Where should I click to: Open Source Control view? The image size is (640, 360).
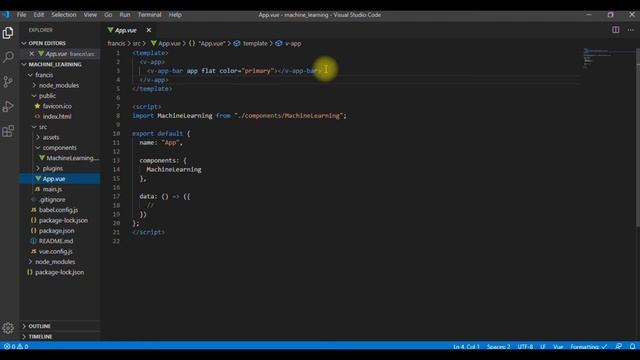(8, 82)
